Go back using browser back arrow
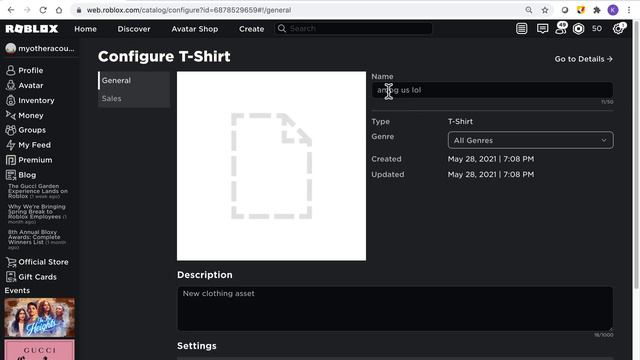 click(11, 10)
